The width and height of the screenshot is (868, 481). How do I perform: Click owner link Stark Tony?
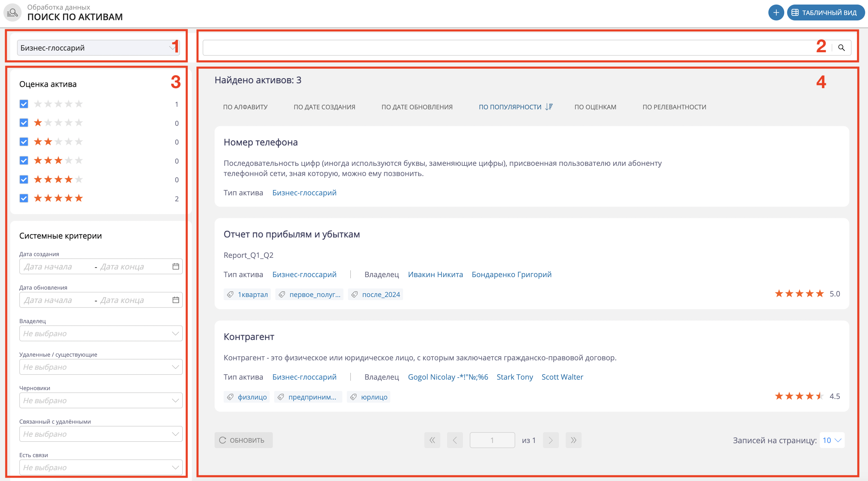515,377
